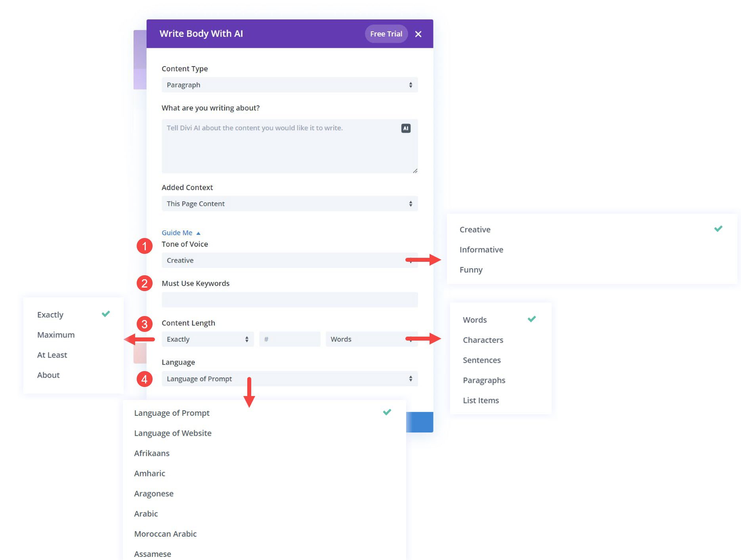Open the Exactly length qualifier dropdown
The image size is (741, 560).
[x=207, y=339]
